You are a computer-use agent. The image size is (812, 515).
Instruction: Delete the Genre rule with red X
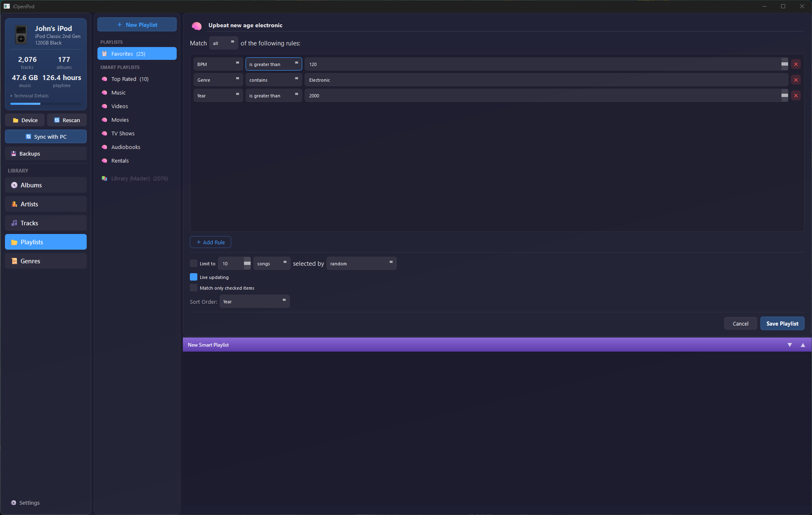(x=795, y=80)
